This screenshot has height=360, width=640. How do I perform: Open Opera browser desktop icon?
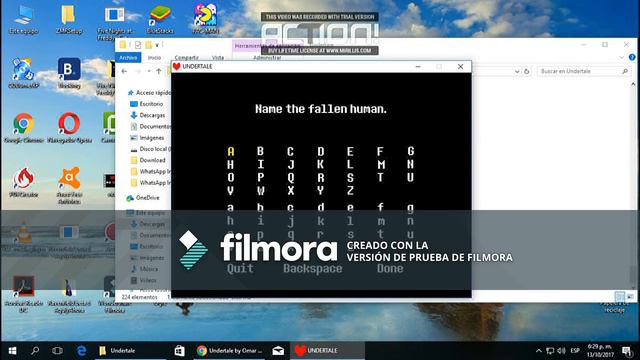pyautogui.click(x=69, y=127)
